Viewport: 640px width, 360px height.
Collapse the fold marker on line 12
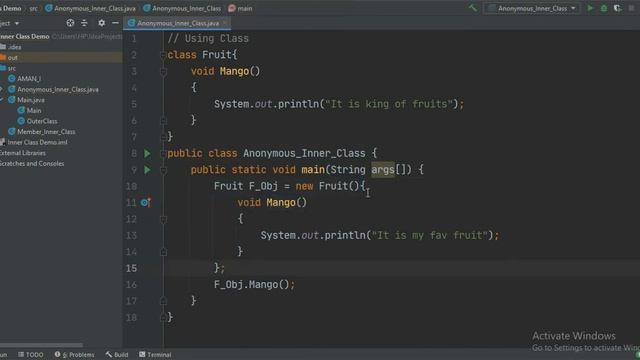point(163,219)
